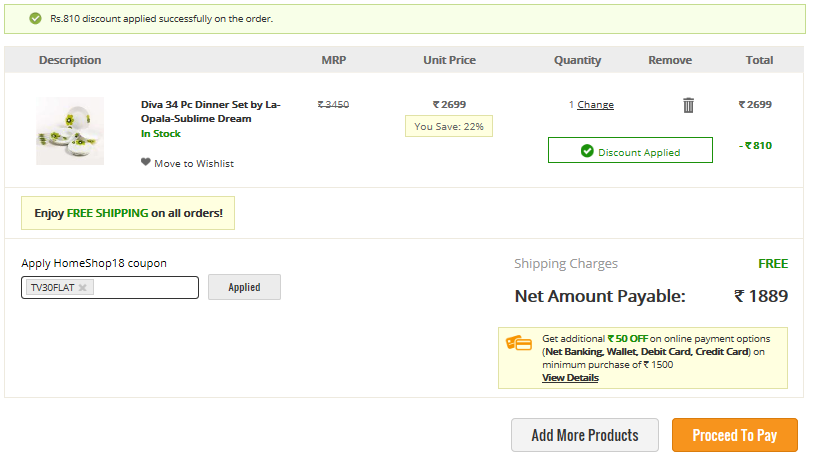
Task: Click the TV30FLAT coupon code tag
Action: (59, 287)
